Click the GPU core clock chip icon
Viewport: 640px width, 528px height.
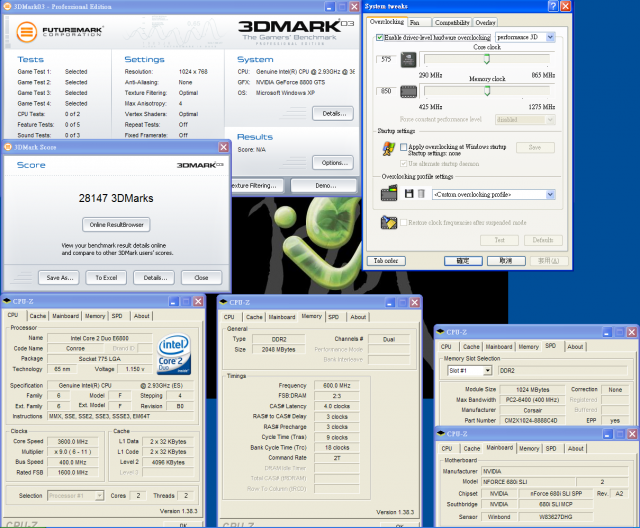pos(408,60)
